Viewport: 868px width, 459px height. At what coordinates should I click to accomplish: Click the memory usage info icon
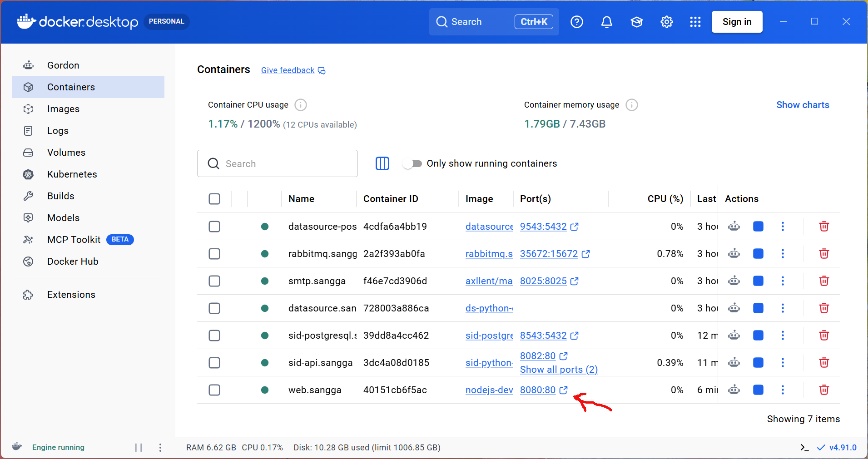pyautogui.click(x=632, y=105)
